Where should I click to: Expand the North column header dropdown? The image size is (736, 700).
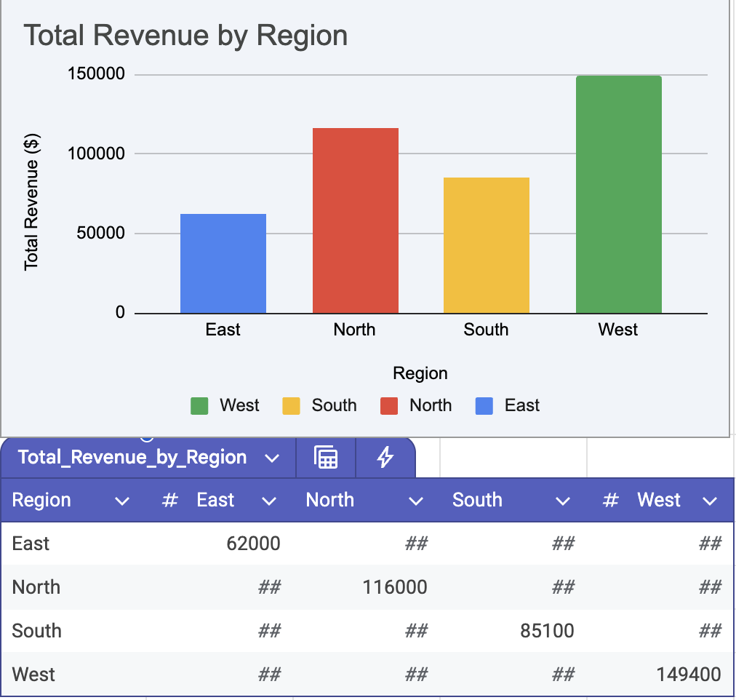tap(416, 501)
